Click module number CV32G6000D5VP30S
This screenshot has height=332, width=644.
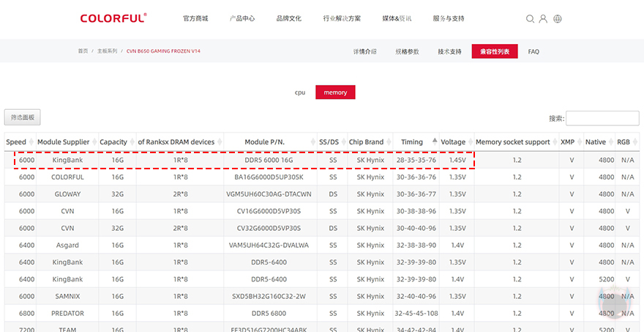tap(270, 228)
